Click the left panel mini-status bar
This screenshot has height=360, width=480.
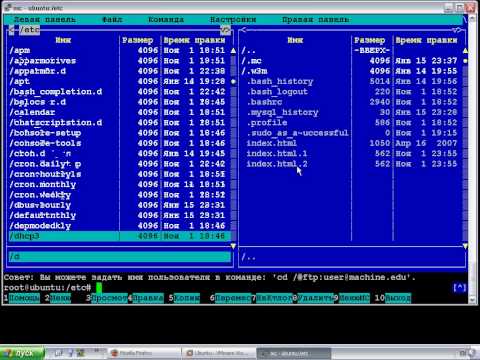120,257
